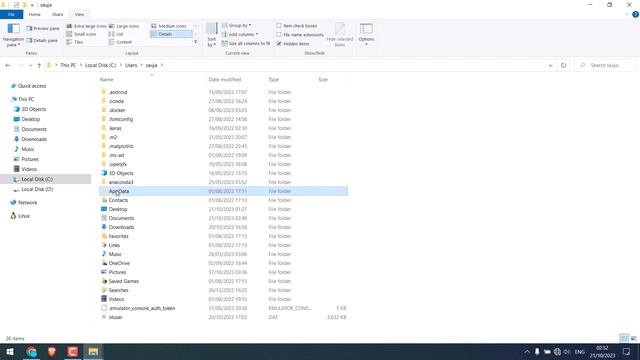Screen dimensions: 640x360
Task: Switch to Small icons layout
Action: [81, 34]
